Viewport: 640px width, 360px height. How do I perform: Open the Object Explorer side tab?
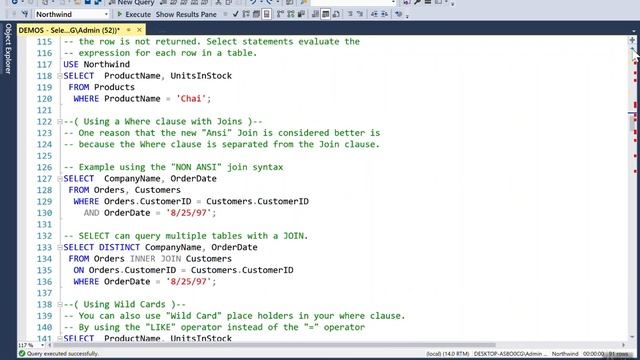pyautogui.click(x=8, y=49)
